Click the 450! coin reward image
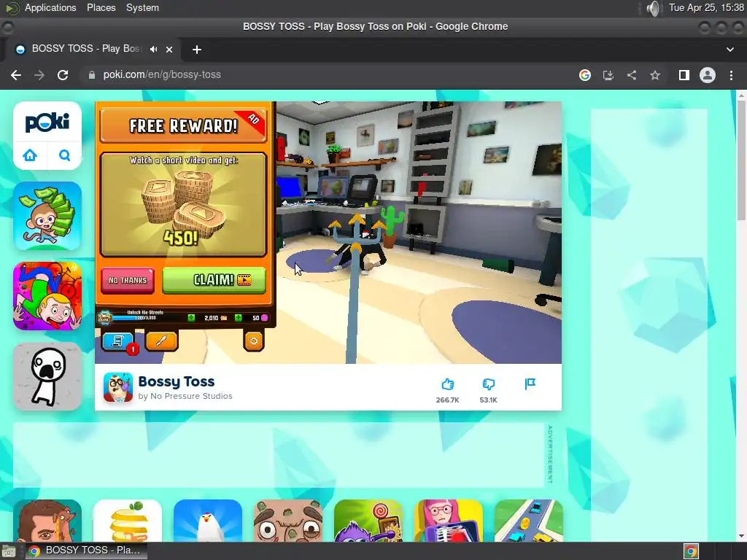 pyautogui.click(x=183, y=205)
